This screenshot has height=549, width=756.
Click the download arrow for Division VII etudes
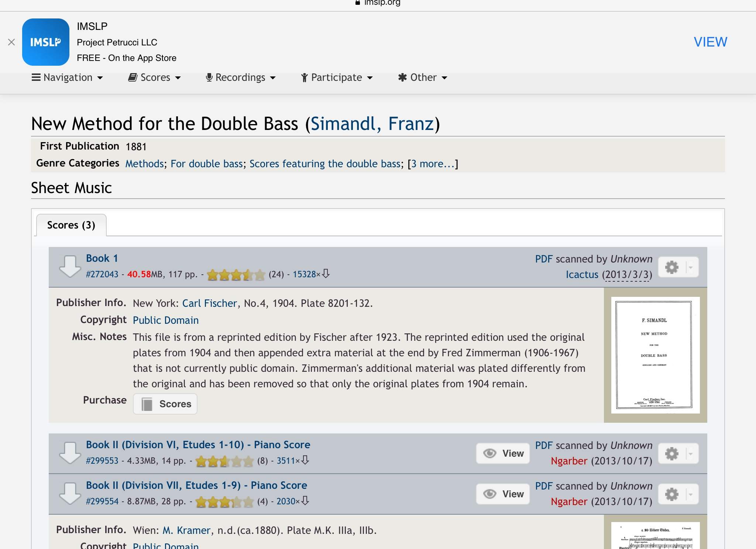[x=70, y=493]
